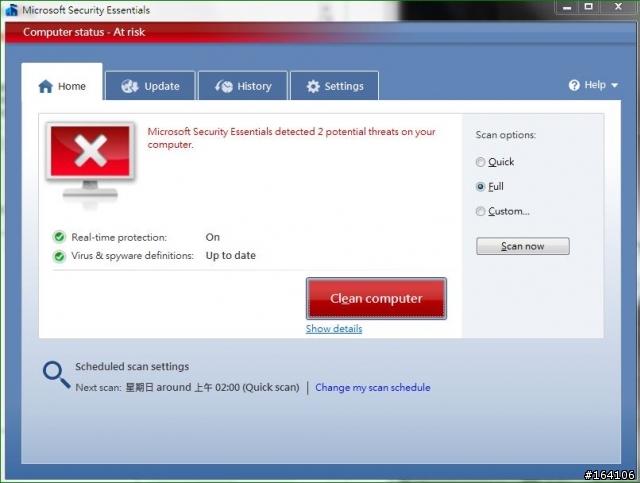Open Change my scan schedule link
The image size is (640, 483).
tap(373, 387)
